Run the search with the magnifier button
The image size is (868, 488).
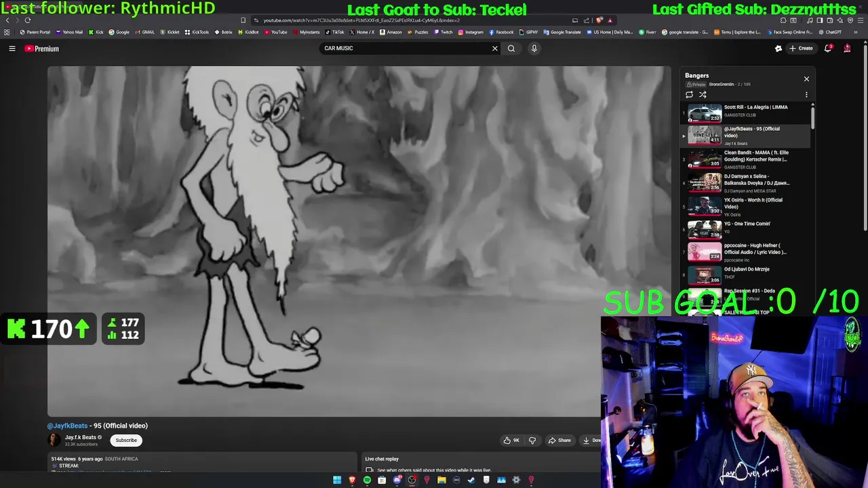pos(511,48)
